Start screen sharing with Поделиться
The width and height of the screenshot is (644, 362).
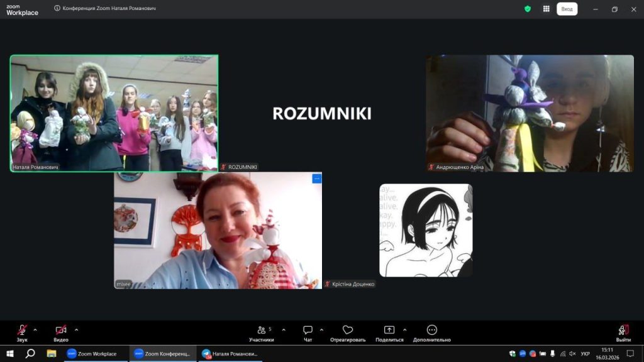click(389, 331)
